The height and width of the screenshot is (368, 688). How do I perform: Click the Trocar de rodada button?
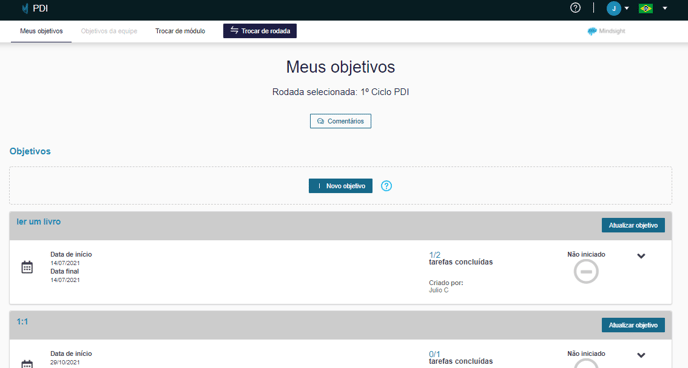click(x=260, y=31)
